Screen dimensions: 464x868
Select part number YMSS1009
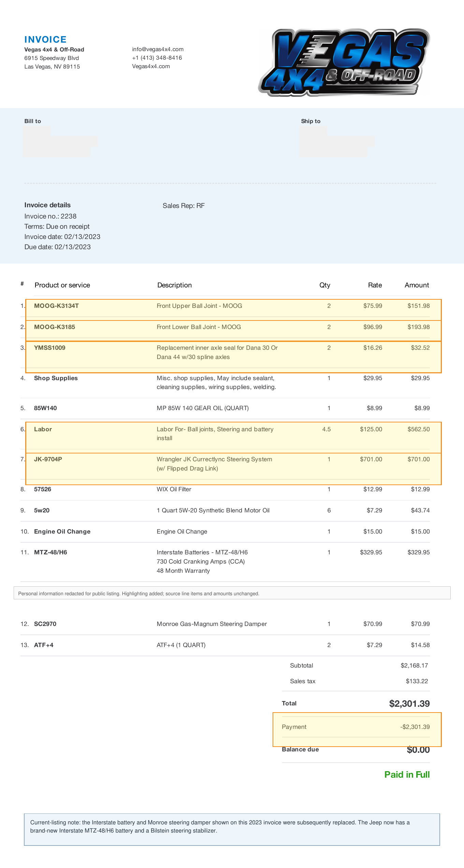pos(50,348)
